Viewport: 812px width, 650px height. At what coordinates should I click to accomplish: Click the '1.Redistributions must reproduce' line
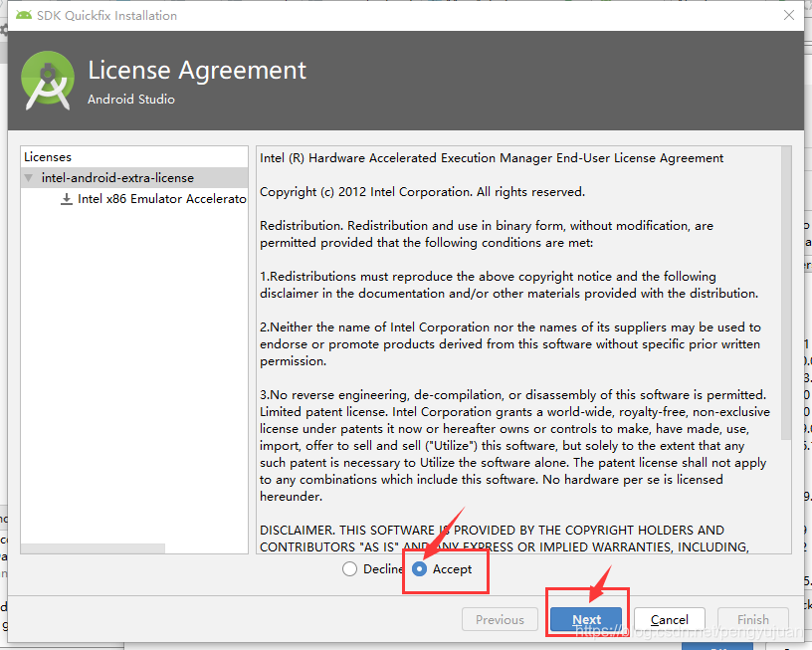pos(488,277)
